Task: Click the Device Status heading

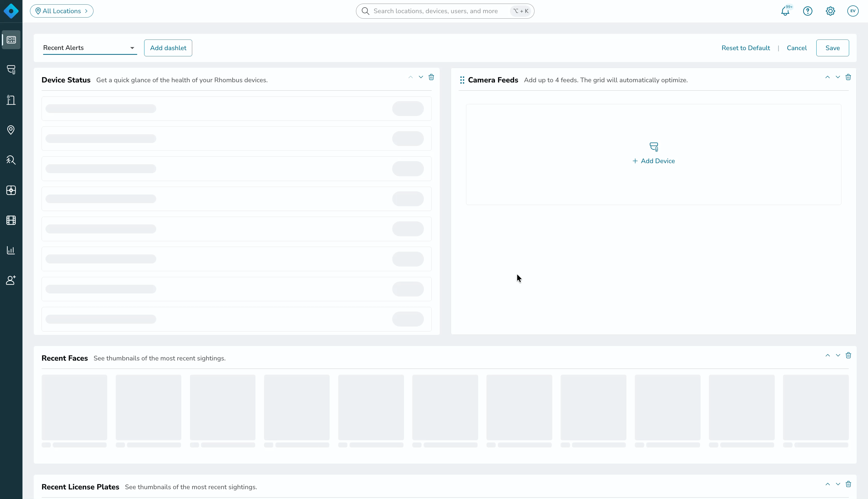Action: (x=66, y=80)
